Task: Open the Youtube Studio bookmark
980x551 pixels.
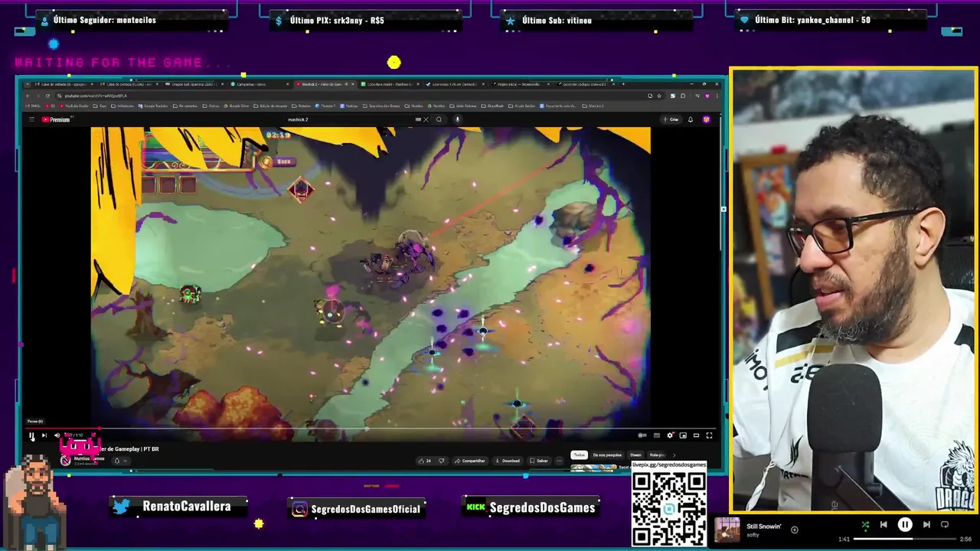Action: pyautogui.click(x=73, y=106)
